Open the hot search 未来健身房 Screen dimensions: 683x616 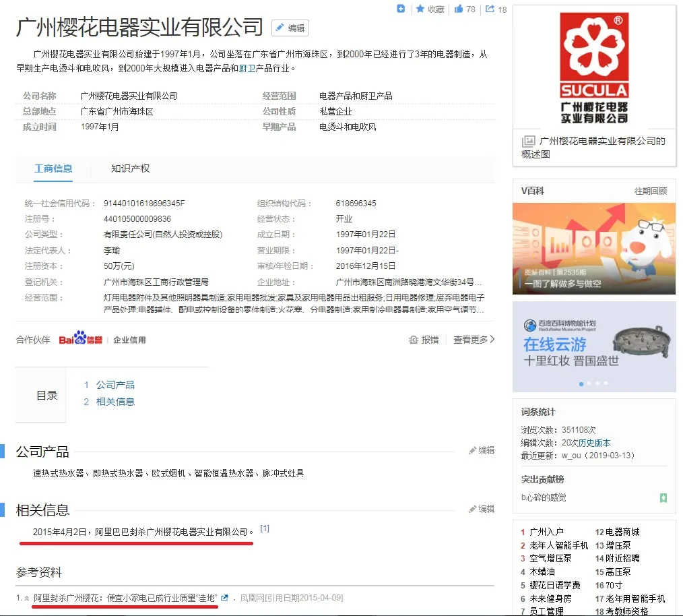[550, 598]
